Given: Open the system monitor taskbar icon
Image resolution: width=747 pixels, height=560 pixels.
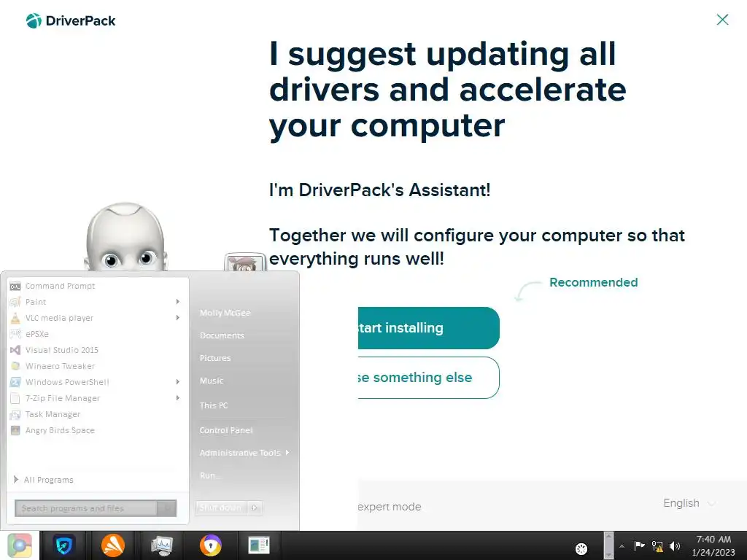Looking at the screenshot, I should [161, 545].
